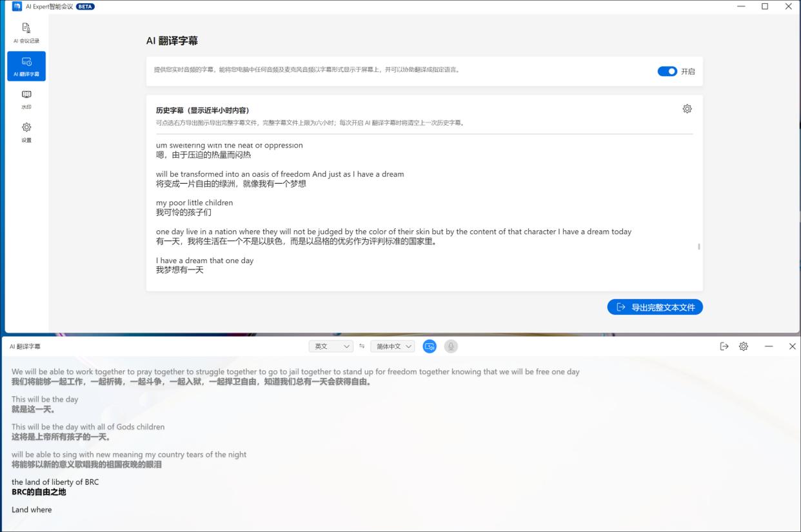Open the 简体中文 target language dropdown
This screenshot has height=532, width=801.
point(392,346)
